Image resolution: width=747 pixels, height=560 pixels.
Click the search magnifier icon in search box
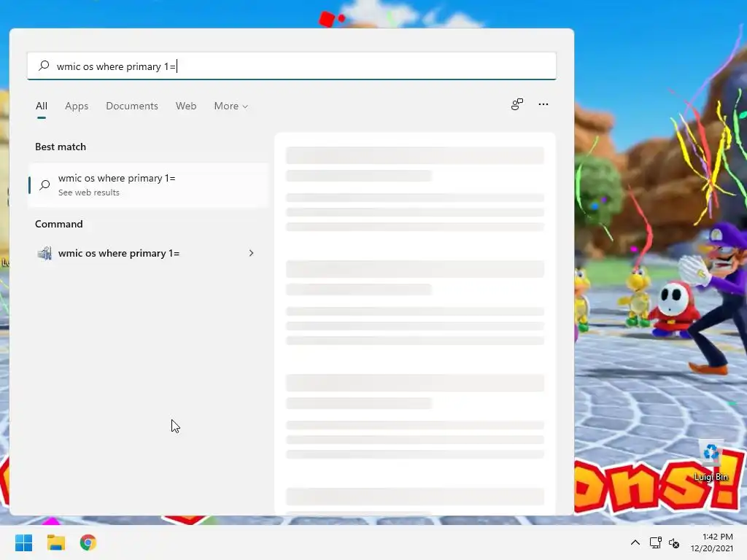(44, 66)
